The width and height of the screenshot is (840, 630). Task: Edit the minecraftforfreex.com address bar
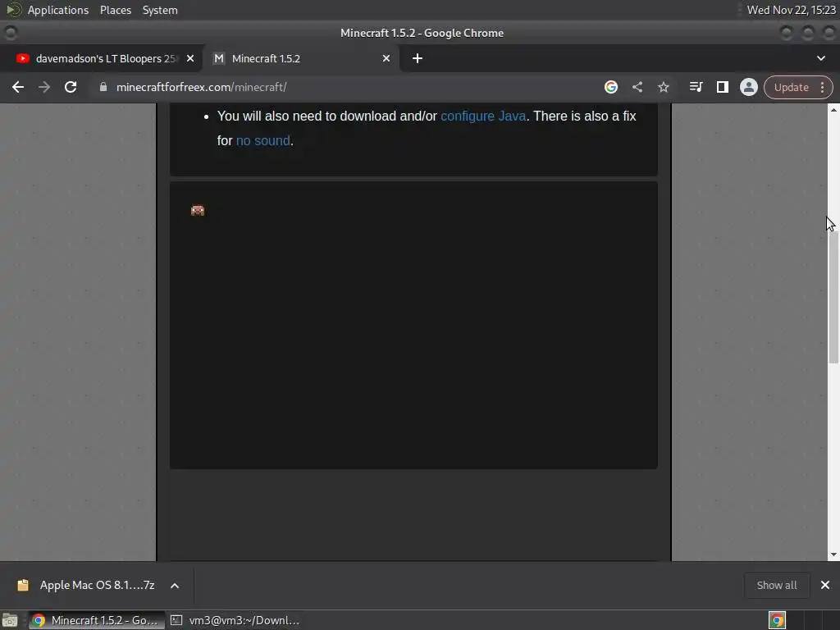[343, 87]
